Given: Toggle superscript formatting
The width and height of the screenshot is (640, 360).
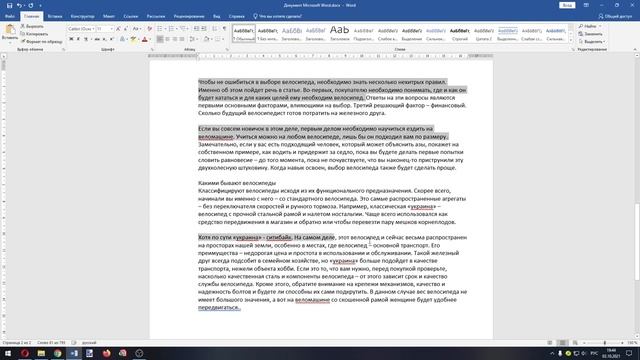Looking at the screenshot, I should (111, 39).
